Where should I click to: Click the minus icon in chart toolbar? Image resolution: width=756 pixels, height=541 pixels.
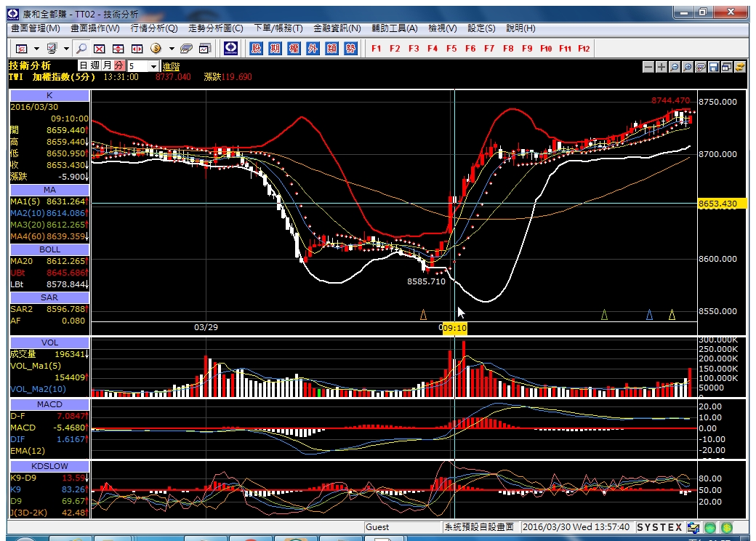tap(648, 67)
